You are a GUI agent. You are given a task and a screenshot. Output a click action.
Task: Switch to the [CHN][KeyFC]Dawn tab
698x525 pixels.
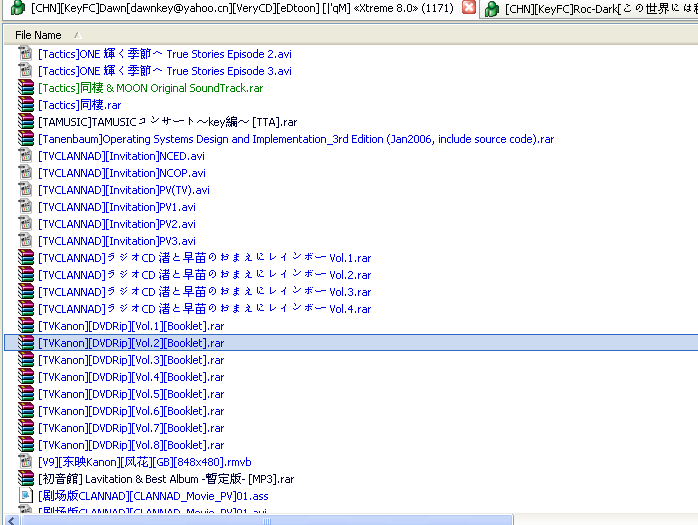(x=242, y=8)
